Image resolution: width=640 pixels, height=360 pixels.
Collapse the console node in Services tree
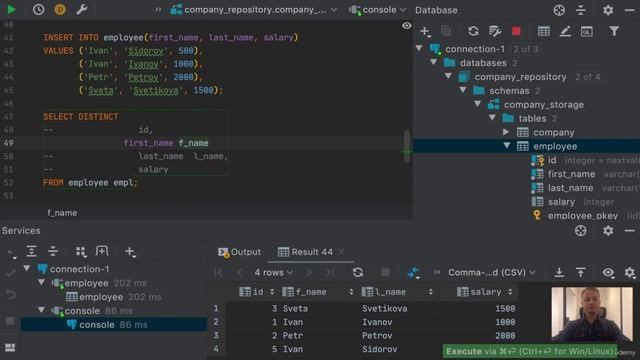click(41, 310)
